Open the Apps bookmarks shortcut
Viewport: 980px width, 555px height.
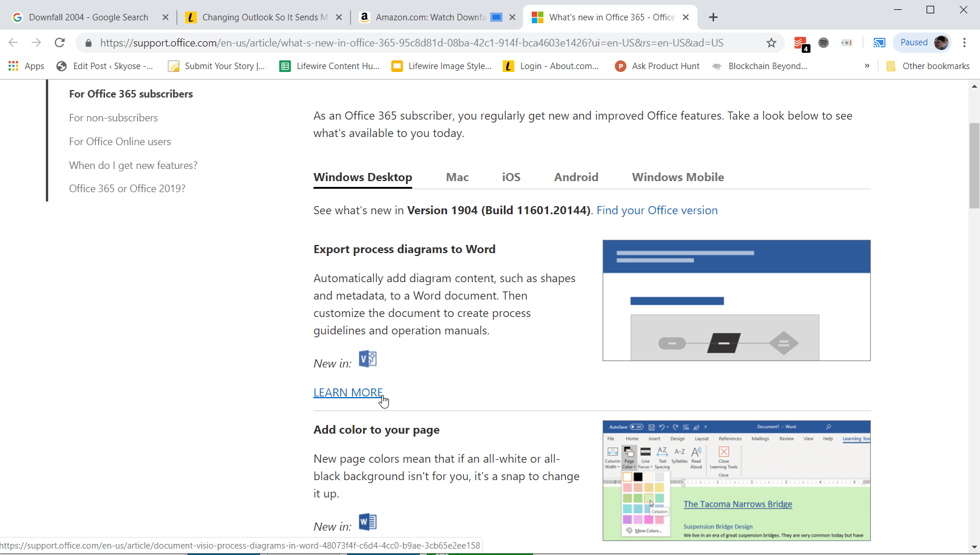27,66
